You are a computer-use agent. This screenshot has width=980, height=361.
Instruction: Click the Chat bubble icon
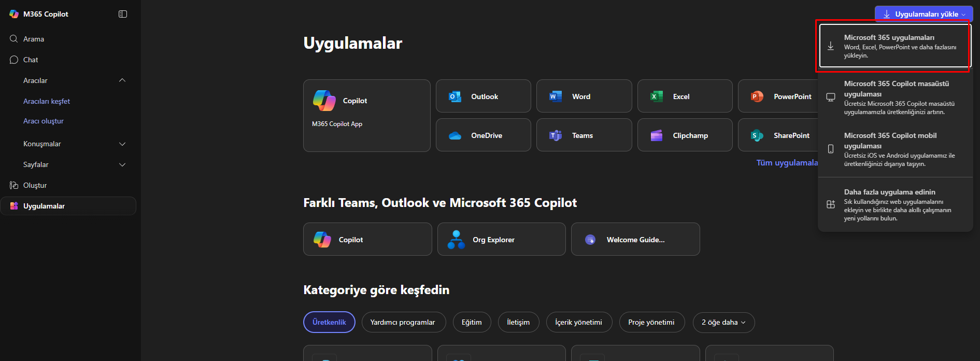(14, 60)
